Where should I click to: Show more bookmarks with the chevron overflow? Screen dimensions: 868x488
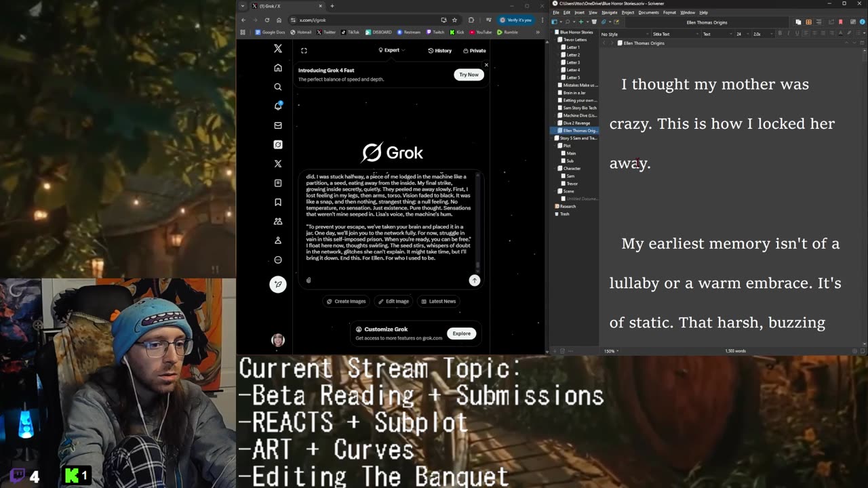tap(538, 32)
